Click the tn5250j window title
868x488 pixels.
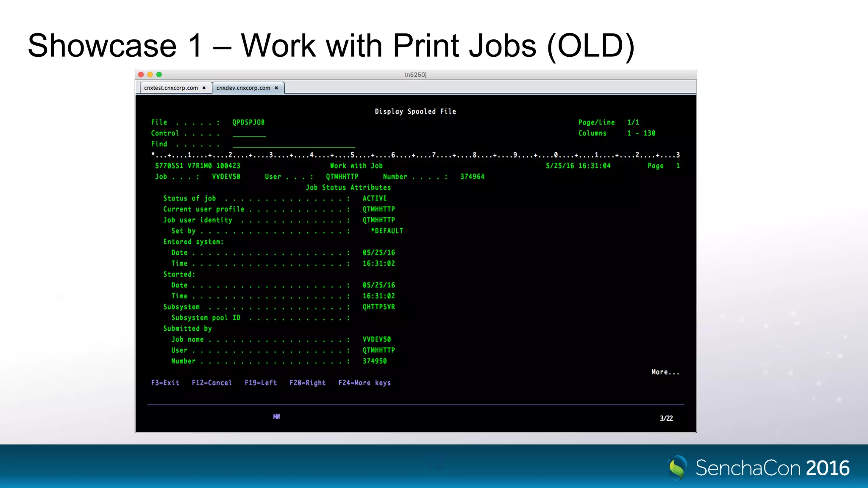tap(415, 75)
